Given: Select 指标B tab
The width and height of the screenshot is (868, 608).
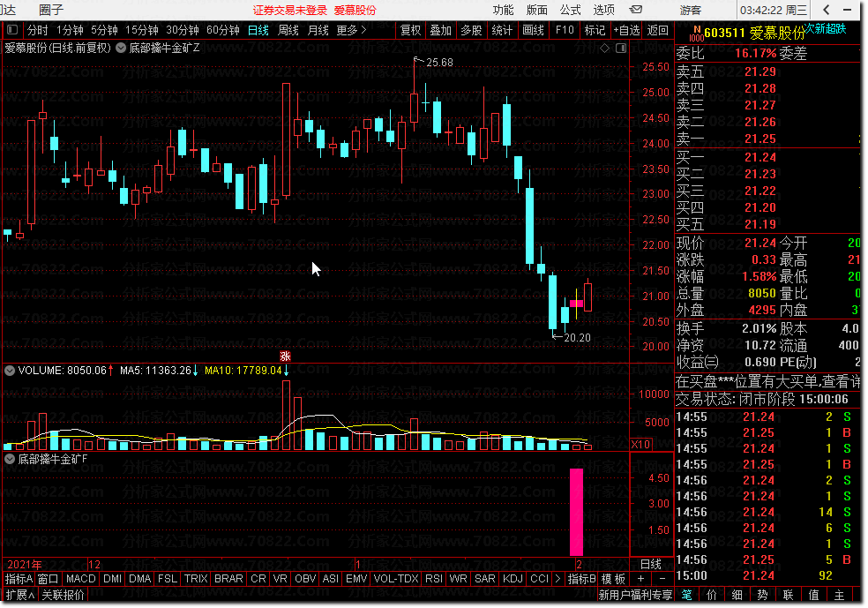Looking at the screenshot, I should (x=582, y=579).
